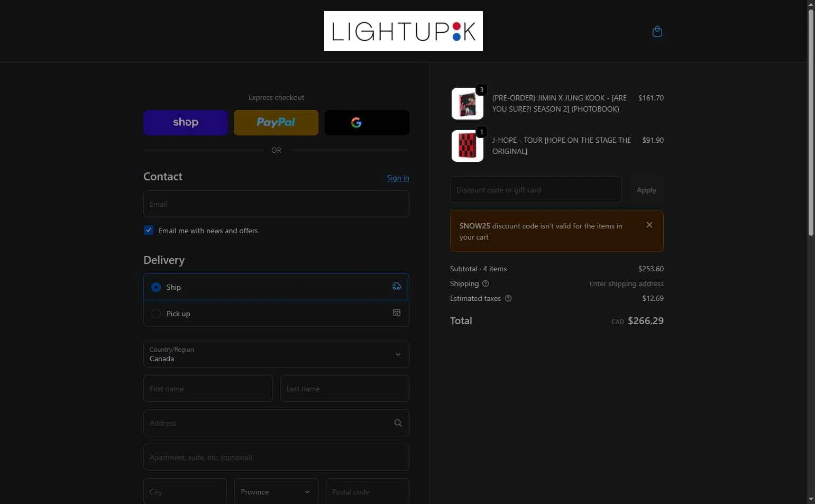Pay with Google Pay express button
The width and height of the screenshot is (815, 504).
[367, 123]
